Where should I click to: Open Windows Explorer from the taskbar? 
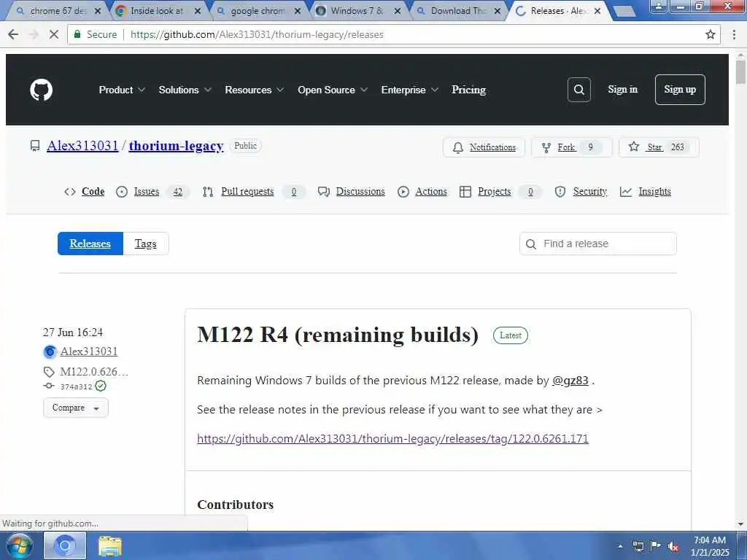pyautogui.click(x=110, y=545)
